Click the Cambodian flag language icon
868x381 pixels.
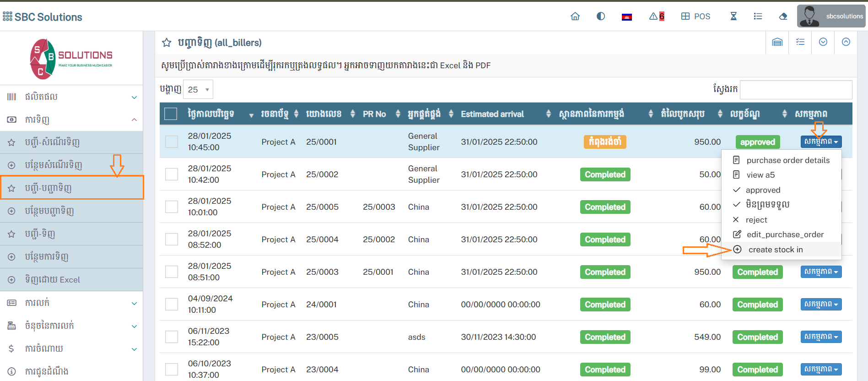(627, 17)
